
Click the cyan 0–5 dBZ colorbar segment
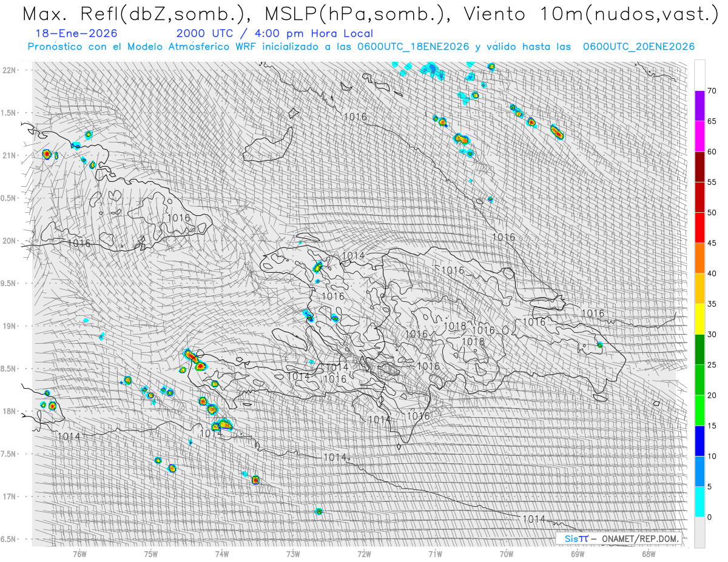699,502
